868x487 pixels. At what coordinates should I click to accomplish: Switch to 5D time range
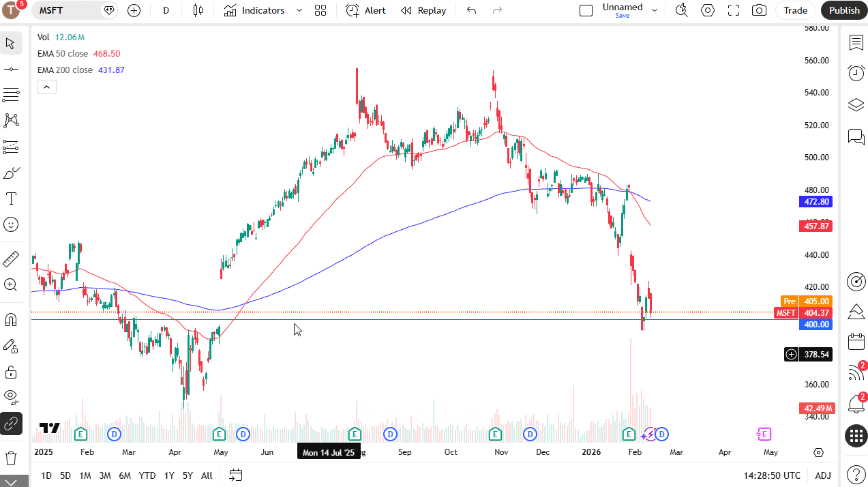click(x=65, y=475)
